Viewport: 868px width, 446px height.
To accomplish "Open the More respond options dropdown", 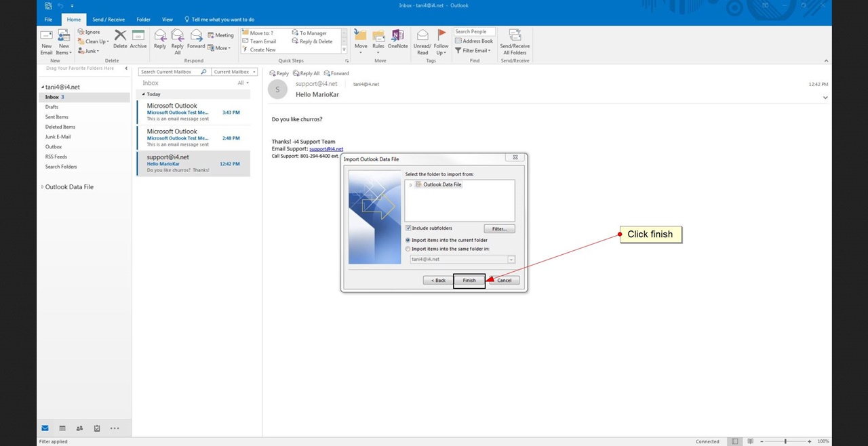I will pos(219,48).
